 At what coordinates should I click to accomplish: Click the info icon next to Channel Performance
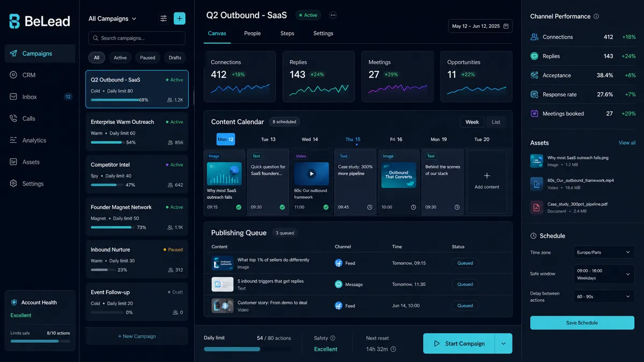[x=596, y=17]
